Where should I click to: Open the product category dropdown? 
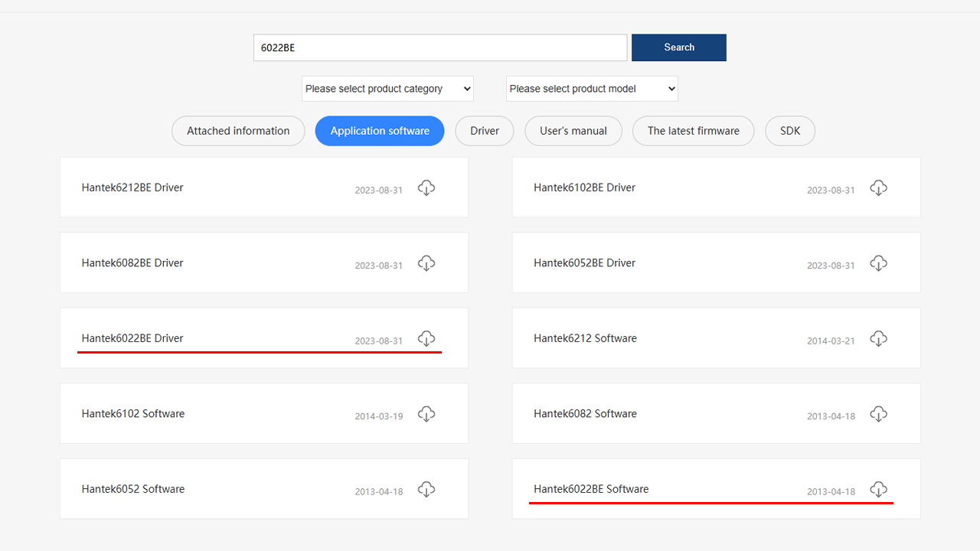click(x=387, y=89)
